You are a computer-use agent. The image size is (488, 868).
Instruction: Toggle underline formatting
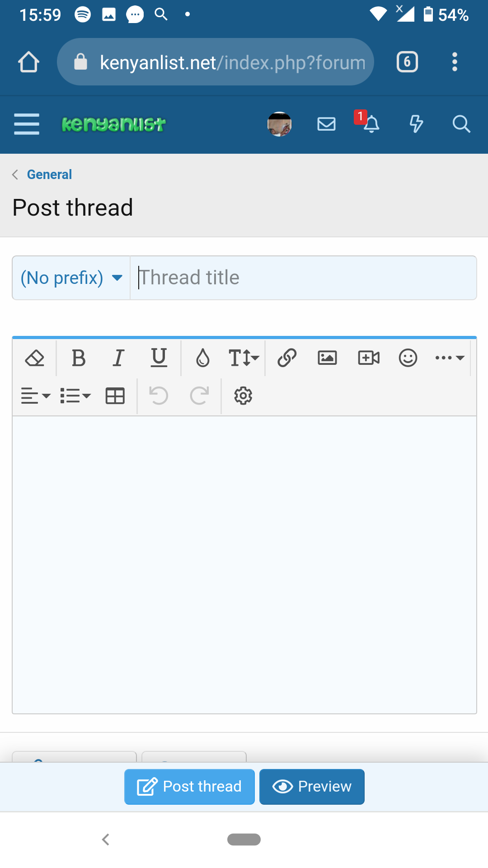[159, 358]
